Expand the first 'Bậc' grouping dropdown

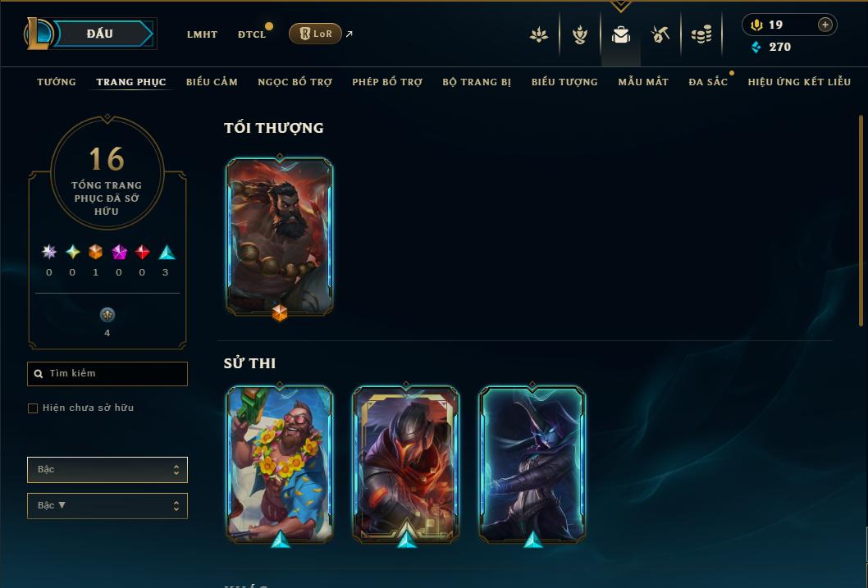coord(107,470)
